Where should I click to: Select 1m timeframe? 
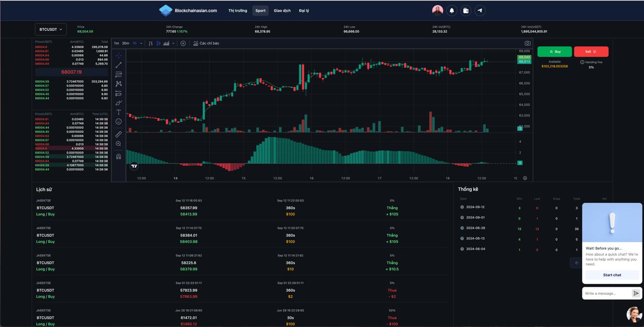(116, 43)
